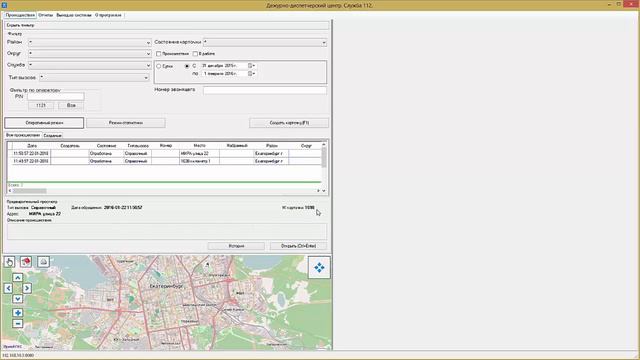
Task: Click the application icon in title bar
Action: pyautogui.click(x=4, y=5)
